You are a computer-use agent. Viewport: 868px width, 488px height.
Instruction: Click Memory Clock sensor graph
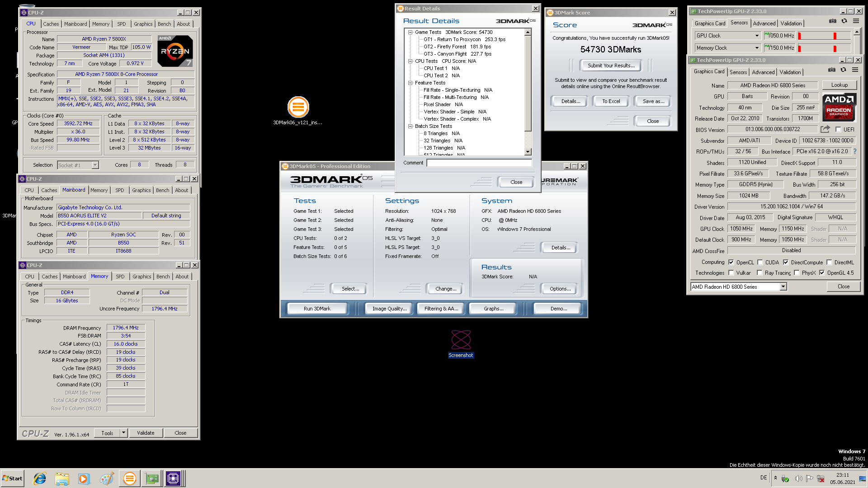(x=825, y=48)
